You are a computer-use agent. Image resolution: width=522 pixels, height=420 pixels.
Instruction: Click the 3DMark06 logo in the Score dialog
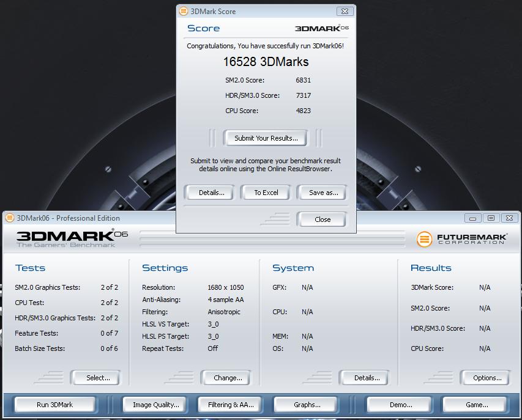click(x=321, y=28)
